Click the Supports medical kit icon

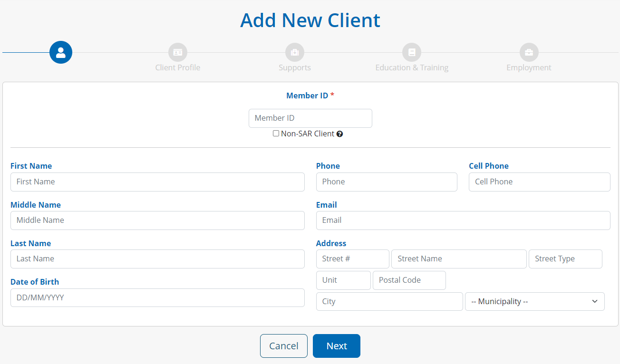295,52
